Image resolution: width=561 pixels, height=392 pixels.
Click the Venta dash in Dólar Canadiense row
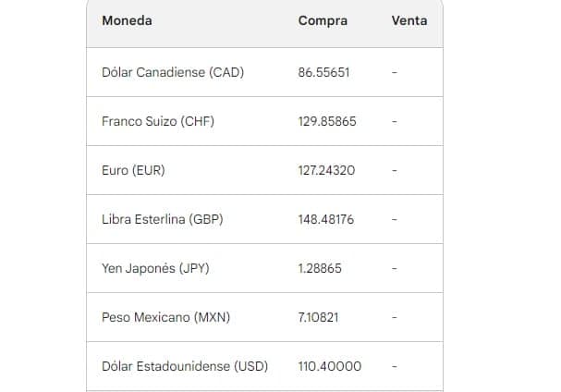pyautogui.click(x=395, y=72)
